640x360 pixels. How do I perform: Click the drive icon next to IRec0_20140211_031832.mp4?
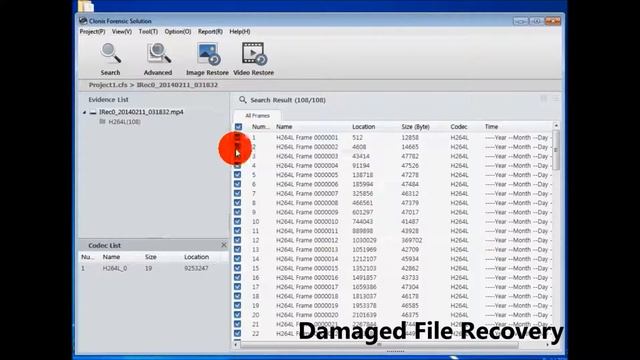pyautogui.click(x=93, y=112)
